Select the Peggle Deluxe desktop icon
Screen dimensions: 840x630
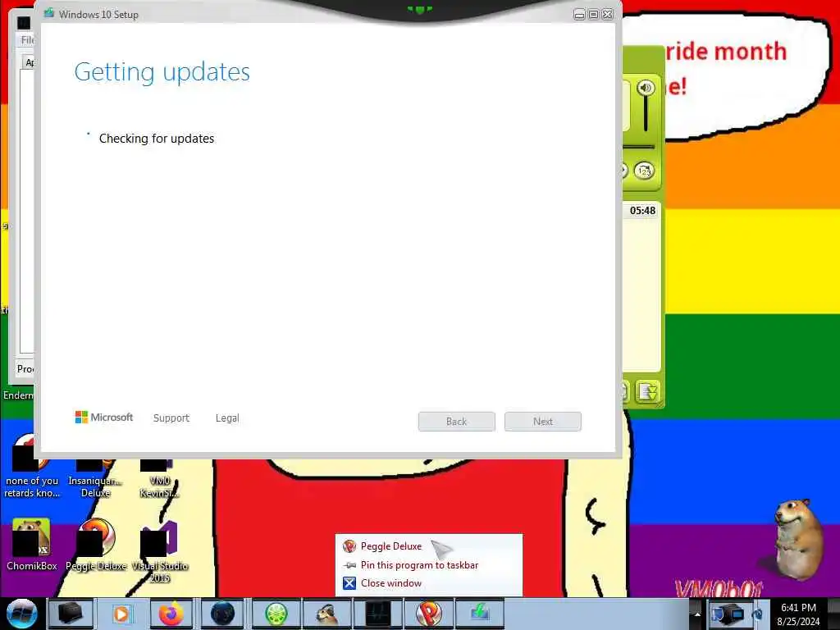click(96, 545)
